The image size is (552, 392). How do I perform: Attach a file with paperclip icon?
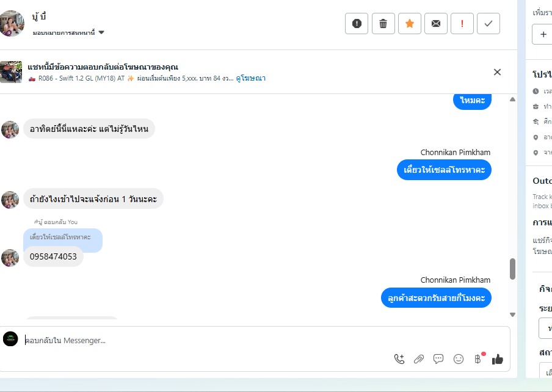point(418,359)
